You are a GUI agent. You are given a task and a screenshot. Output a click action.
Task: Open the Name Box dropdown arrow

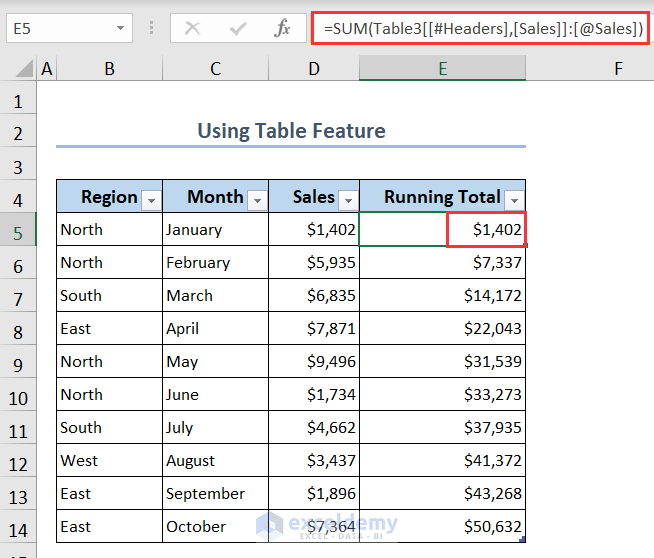(120, 29)
